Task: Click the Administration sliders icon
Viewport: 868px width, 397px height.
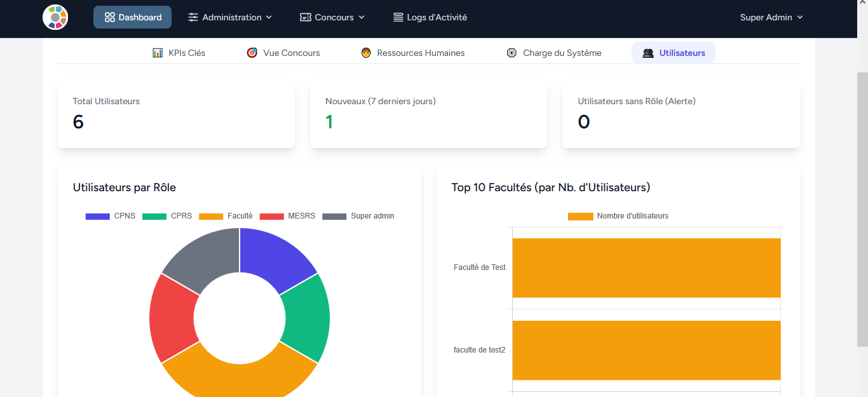Action: [193, 17]
